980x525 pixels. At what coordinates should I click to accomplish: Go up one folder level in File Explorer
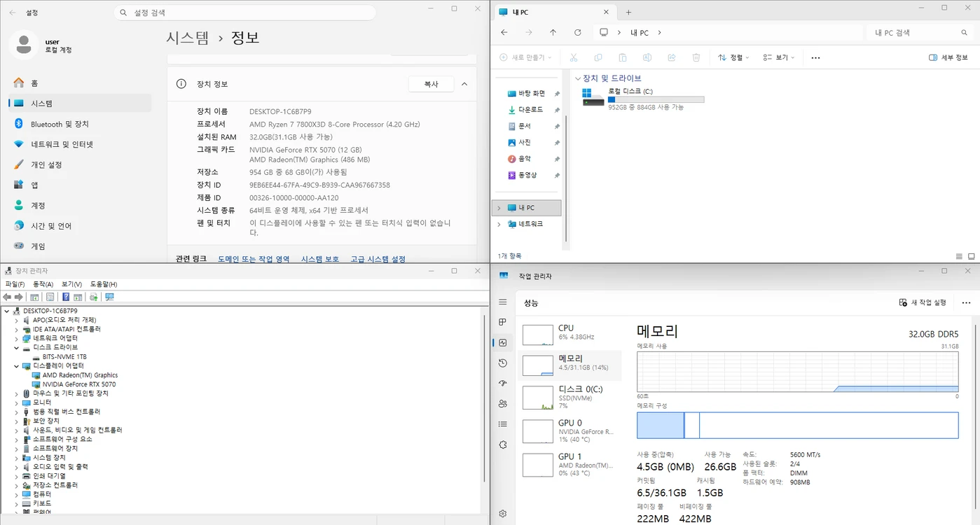tap(553, 33)
